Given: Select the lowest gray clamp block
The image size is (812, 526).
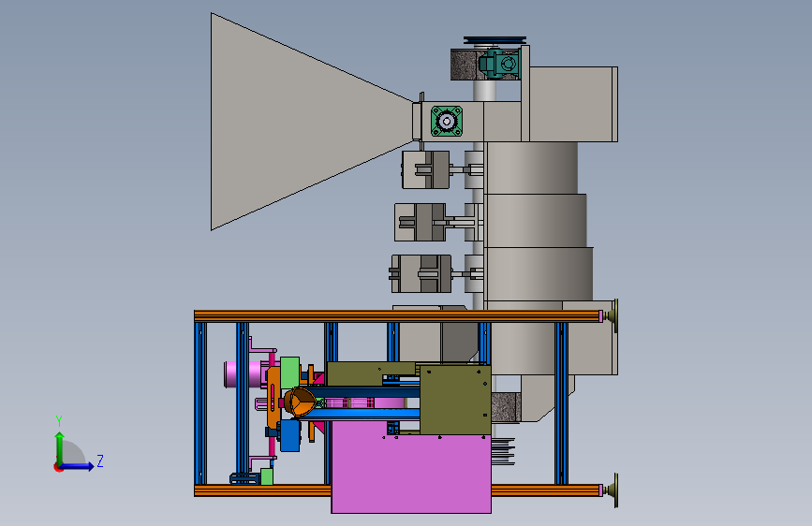Looking at the screenshot, I should pos(421,273).
